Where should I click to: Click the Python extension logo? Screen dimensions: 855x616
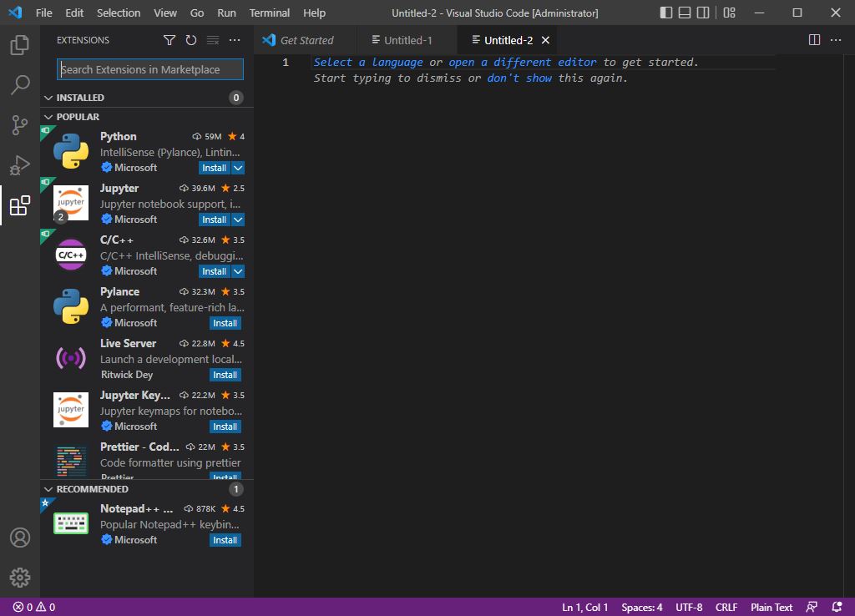pyautogui.click(x=71, y=151)
